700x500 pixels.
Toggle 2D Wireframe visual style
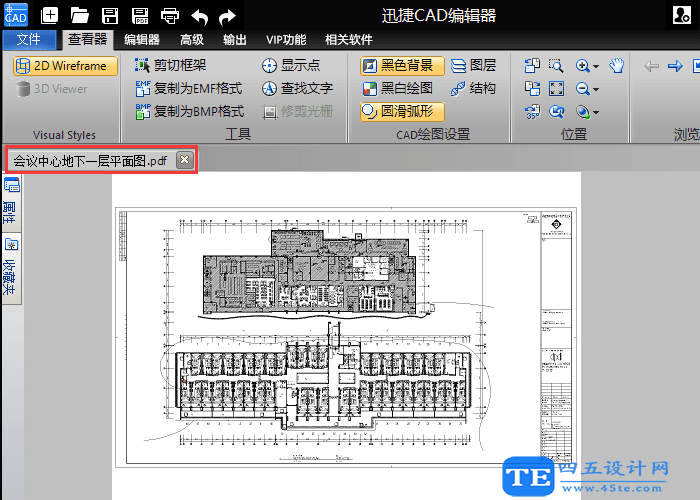65,66
